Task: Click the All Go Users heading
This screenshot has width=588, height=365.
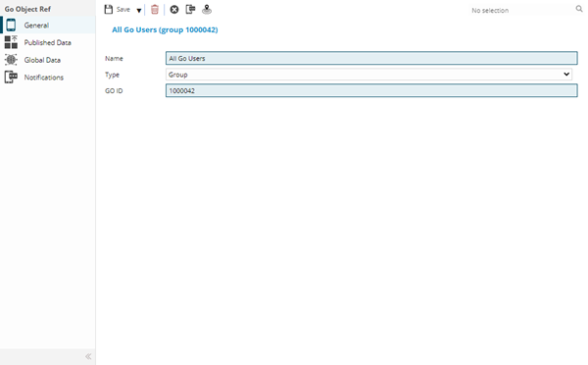Action: 165,29
